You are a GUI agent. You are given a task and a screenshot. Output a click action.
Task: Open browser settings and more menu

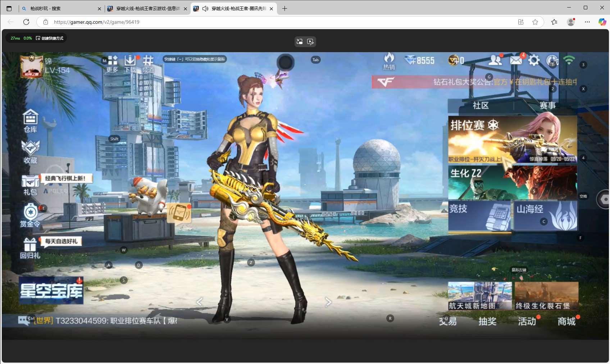pyautogui.click(x=587, y=22)
